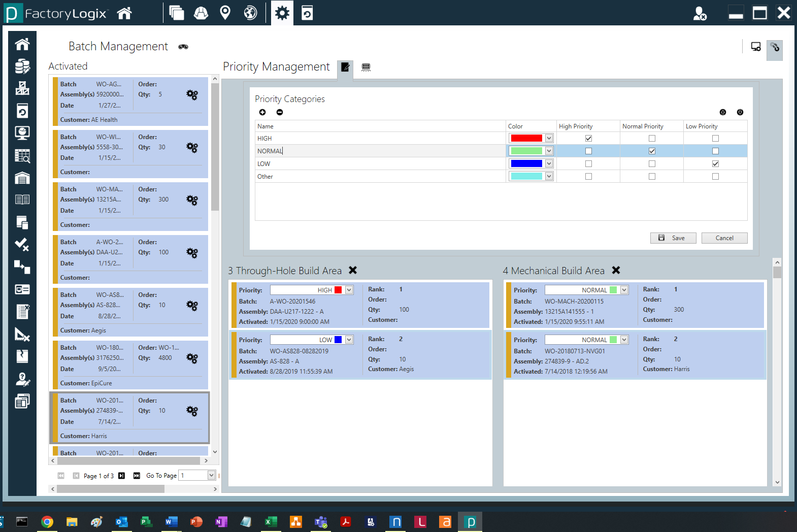This screenshot has height=532, width=797.
Task: Switch to the priority edit tab
Action: [345, 67]
